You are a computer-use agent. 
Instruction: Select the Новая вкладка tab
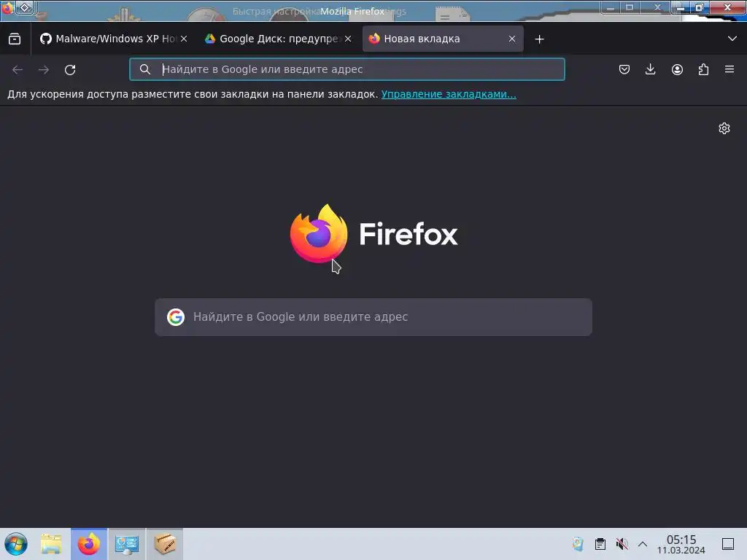pyautogui.click(x=443, y=39)
